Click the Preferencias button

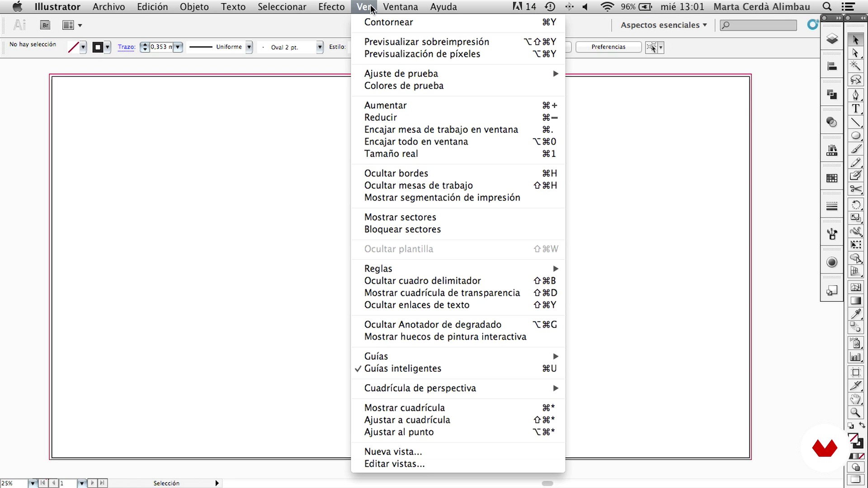[x=608, y=47]
